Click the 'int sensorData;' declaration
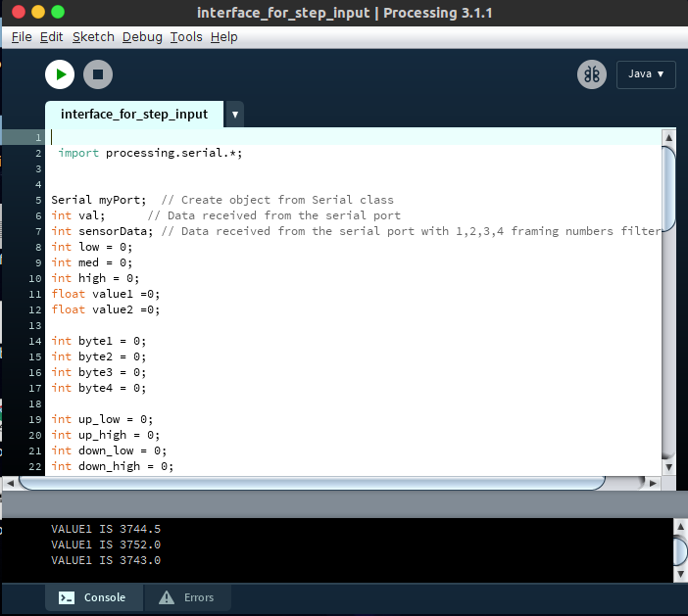Screen dimensions: 688x616 coord(102,231)
